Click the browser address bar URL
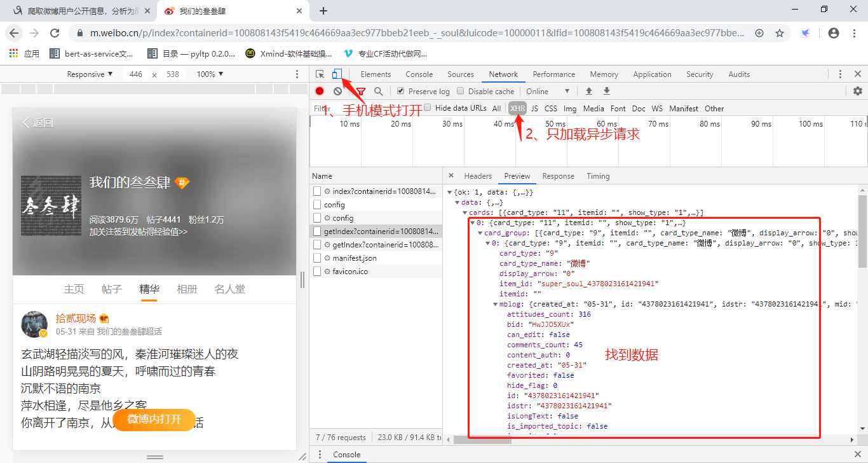868x463 pixels. [417, 33]
